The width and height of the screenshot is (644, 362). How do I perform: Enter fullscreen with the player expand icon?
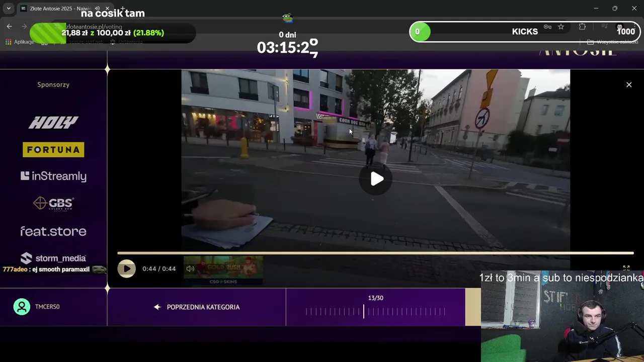pos(626,268)
